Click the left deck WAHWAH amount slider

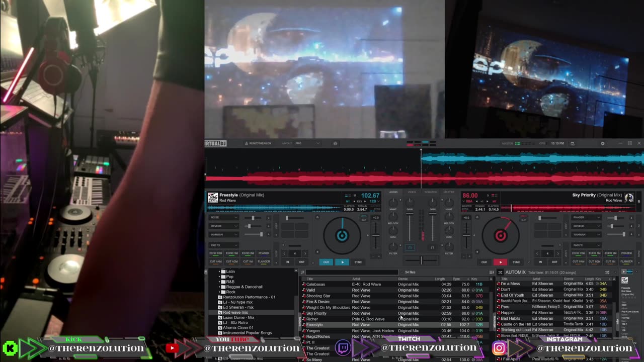pyautogui.click(x=253, y=234)
